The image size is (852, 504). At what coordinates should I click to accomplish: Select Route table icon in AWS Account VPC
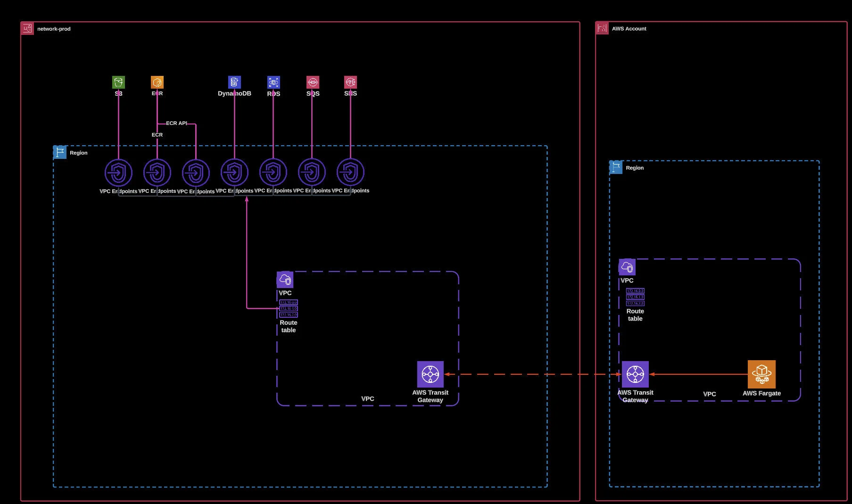(x=635, y=297)
